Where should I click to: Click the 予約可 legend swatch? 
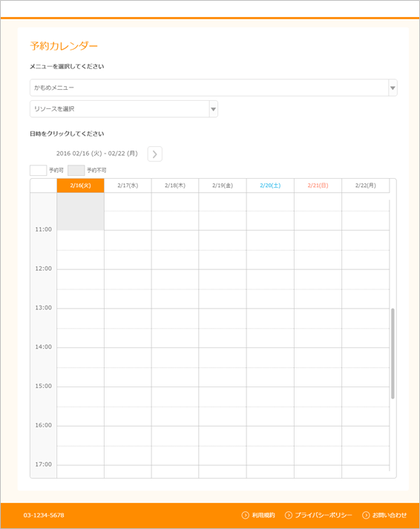pos(38,171)
